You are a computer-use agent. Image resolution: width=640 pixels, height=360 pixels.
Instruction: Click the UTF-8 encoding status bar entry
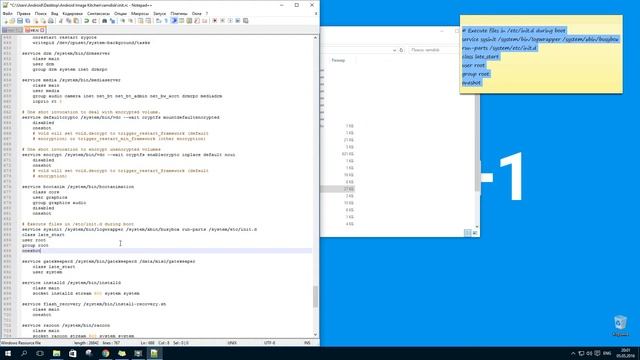(269, 343)
